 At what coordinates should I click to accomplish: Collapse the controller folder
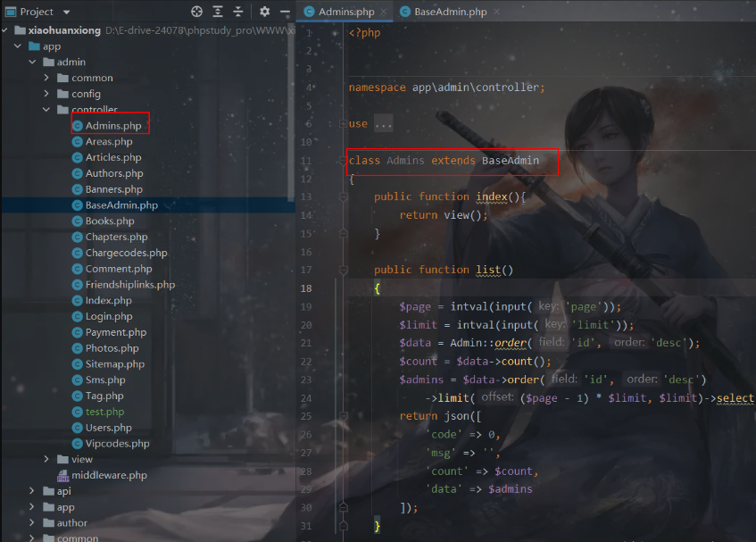[46, 109]
